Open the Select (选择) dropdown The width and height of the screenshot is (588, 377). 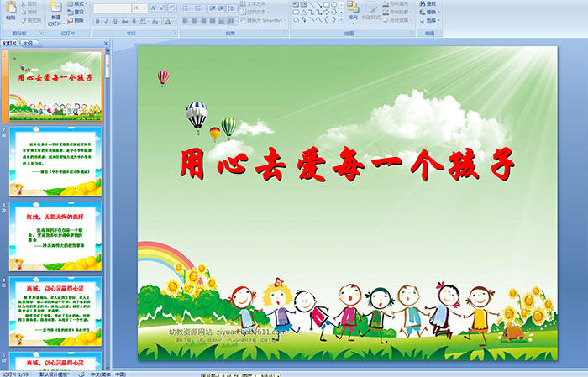(x=430, y=20)
